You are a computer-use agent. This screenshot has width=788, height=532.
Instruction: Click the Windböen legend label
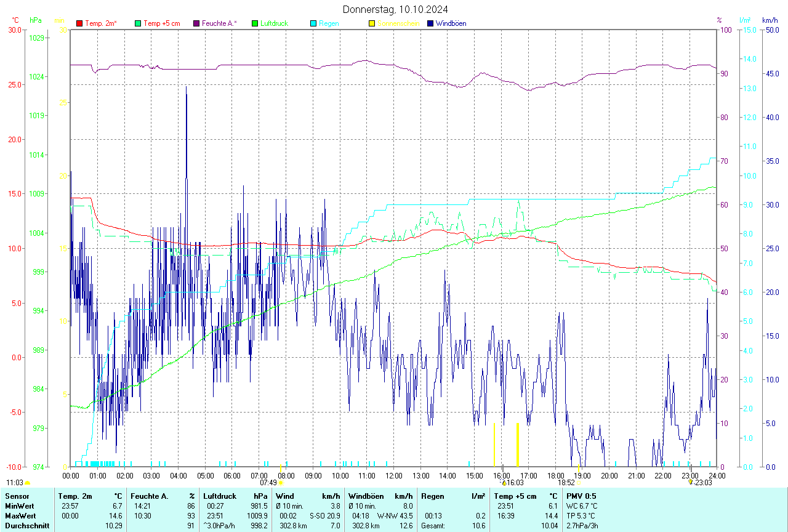point(451,23)
